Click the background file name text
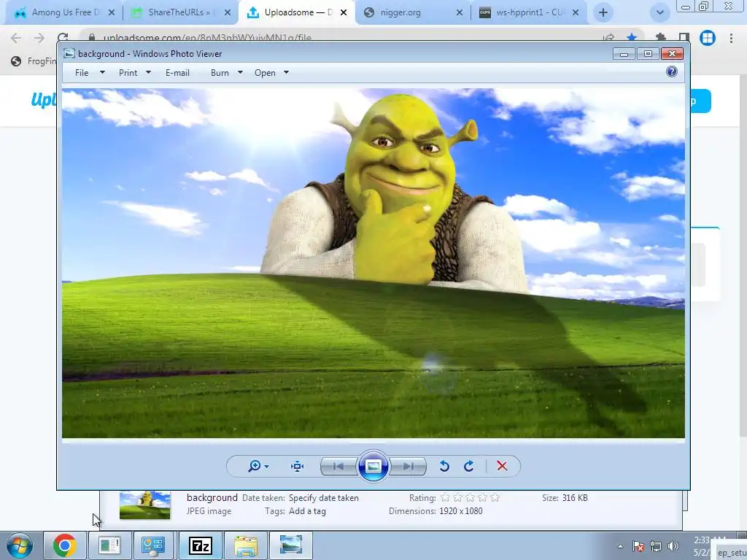Screen dimensions: 747x560 [212, 497]
